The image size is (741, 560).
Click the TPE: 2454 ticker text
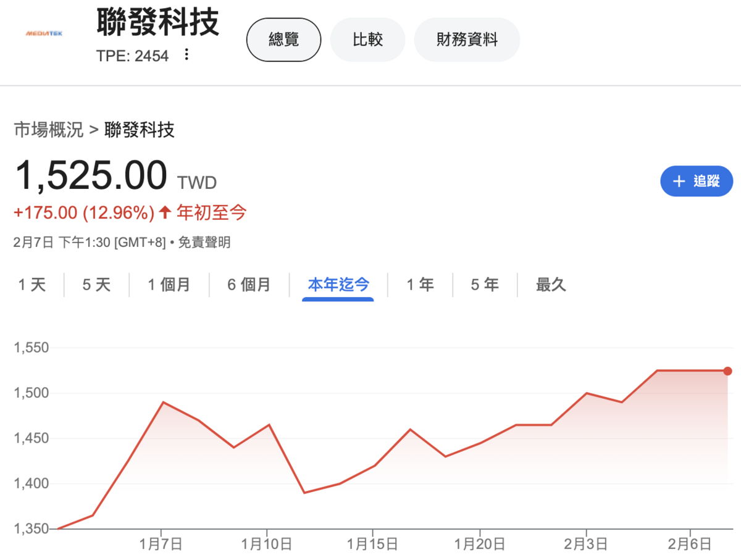pyautogui.click(x=132, y=56)
